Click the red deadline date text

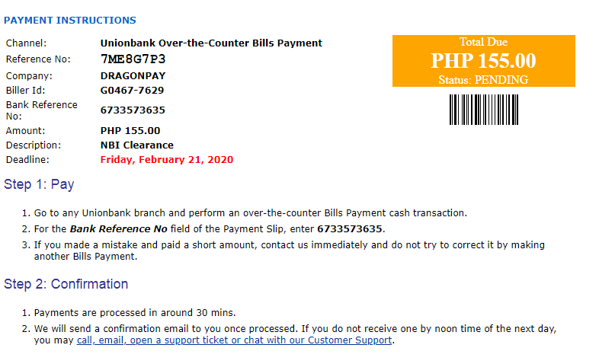167,159
